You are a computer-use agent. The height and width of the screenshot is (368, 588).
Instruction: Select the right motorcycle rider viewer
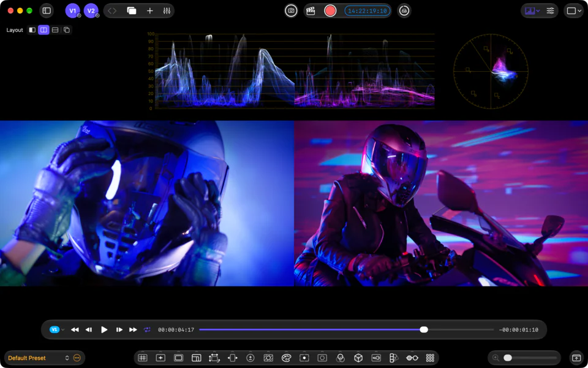441,203
